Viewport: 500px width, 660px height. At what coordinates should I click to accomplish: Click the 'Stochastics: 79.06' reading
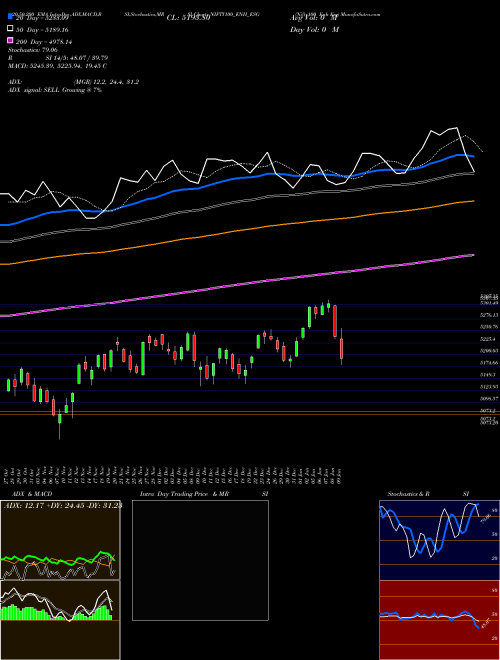[33, 50]
